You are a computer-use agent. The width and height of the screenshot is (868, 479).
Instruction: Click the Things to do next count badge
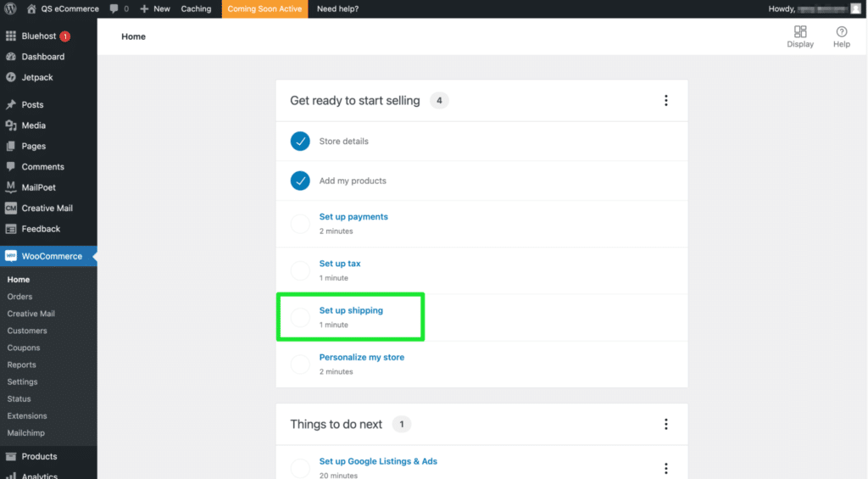tap(401, 424)
